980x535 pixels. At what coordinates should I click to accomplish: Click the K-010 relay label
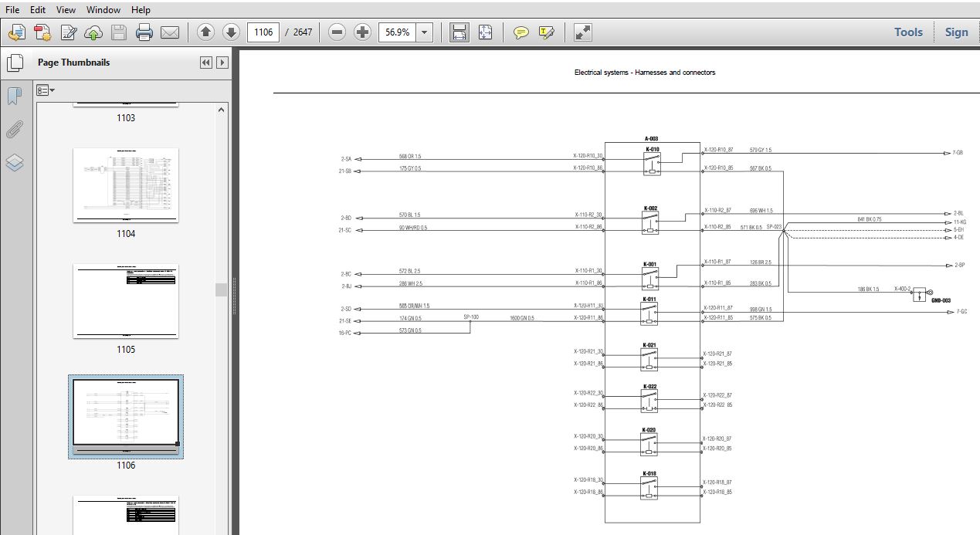point(652,149)
